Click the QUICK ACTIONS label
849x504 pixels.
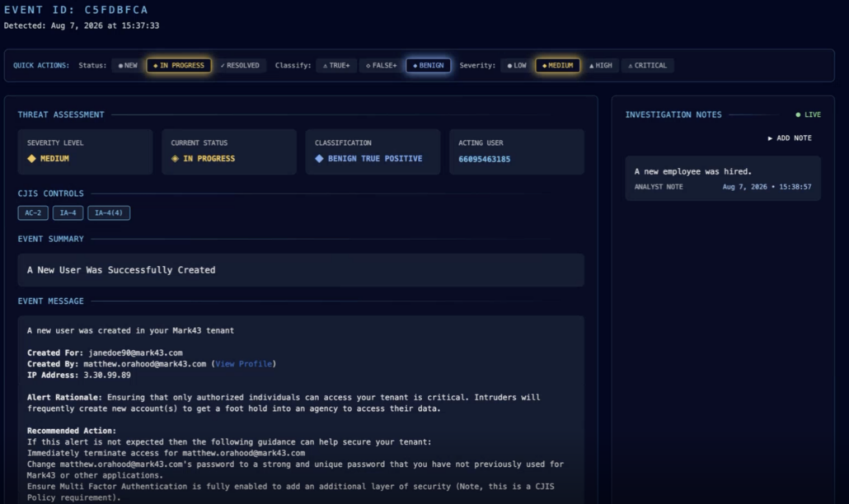(x=41, y=65)
